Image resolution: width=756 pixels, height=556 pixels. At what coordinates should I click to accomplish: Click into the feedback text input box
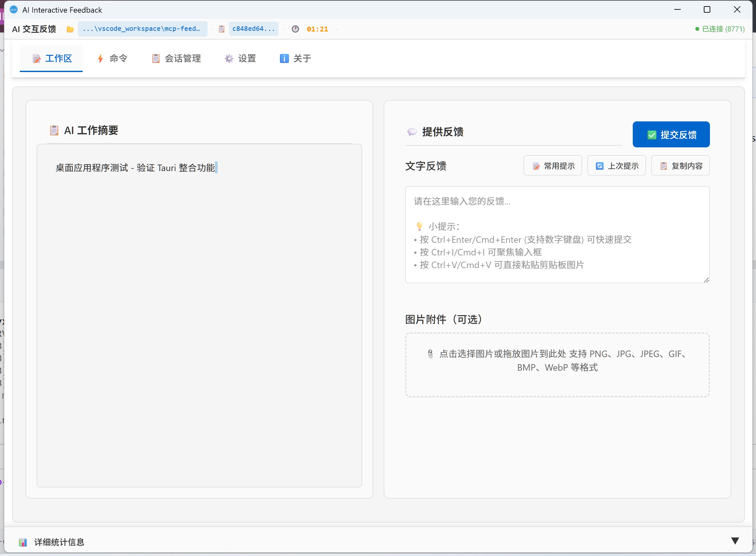click(557, 235)
